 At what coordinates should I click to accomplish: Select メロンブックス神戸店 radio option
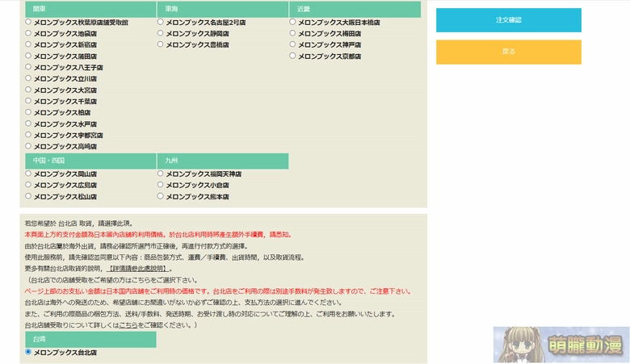coord(292,44)
